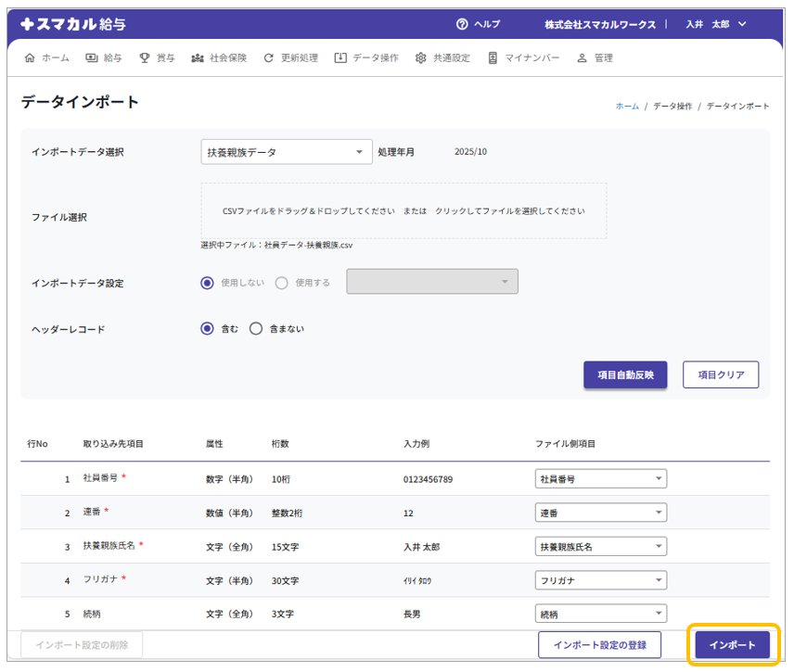This screenshot has width=794, height=672.
Task: Click the 共通設定 gear icon
Action: 421,58
